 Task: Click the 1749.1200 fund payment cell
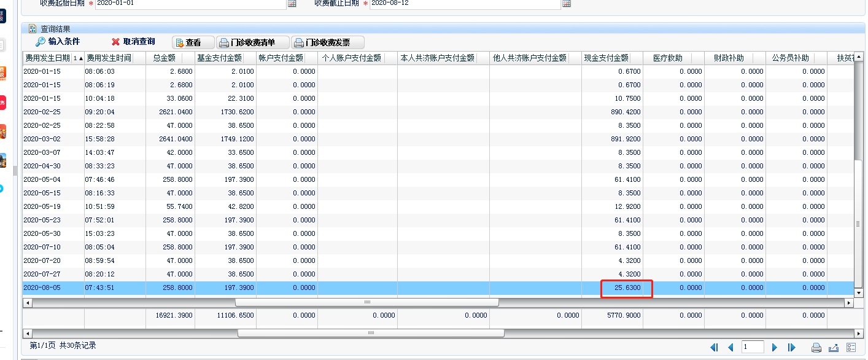(x=225, y=139)
